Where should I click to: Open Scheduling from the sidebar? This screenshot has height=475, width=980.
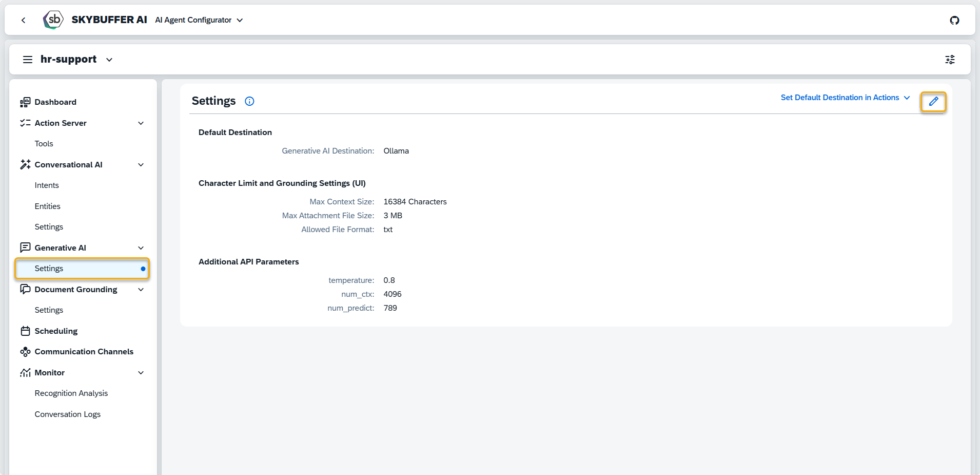(x=56, y=331)
